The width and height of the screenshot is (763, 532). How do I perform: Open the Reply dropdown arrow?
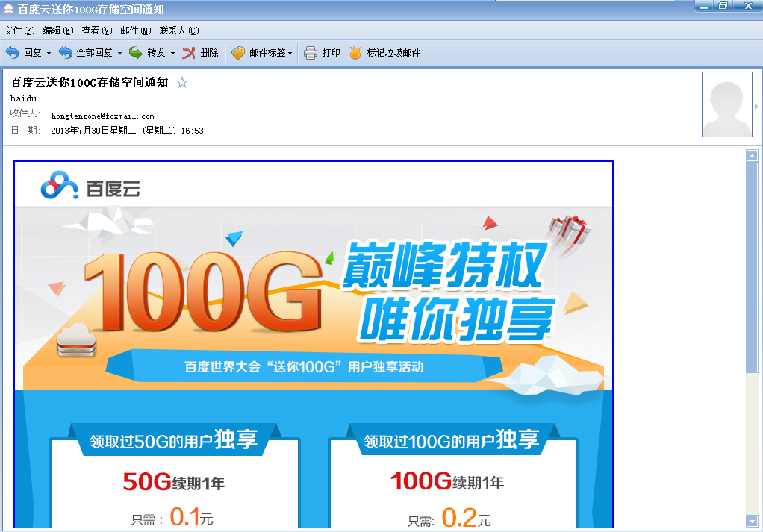[49, 54]
